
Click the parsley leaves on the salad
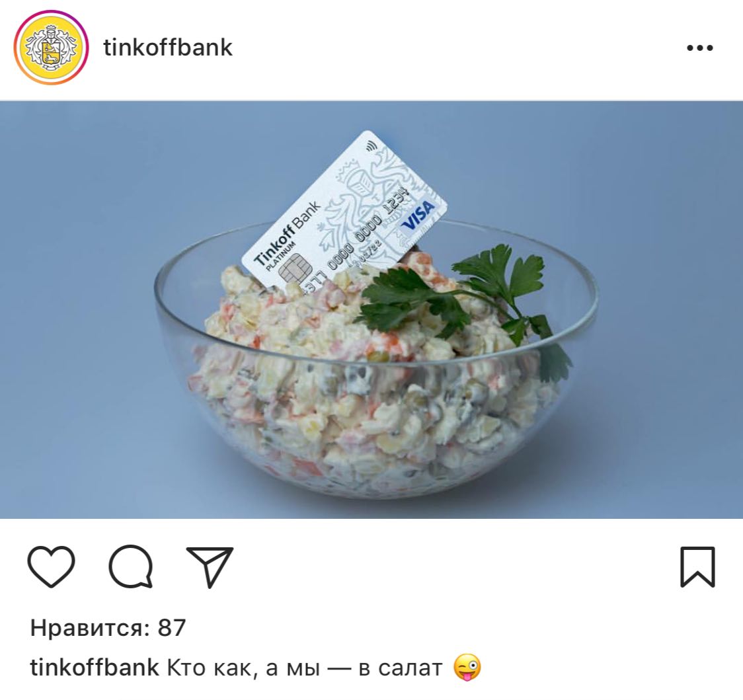click(455, 292)
